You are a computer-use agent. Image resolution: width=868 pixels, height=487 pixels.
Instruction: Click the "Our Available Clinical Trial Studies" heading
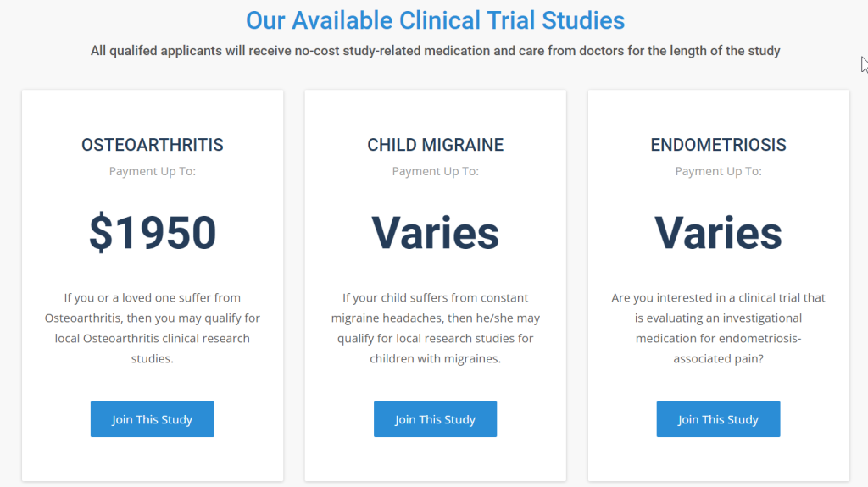(435, 20)
